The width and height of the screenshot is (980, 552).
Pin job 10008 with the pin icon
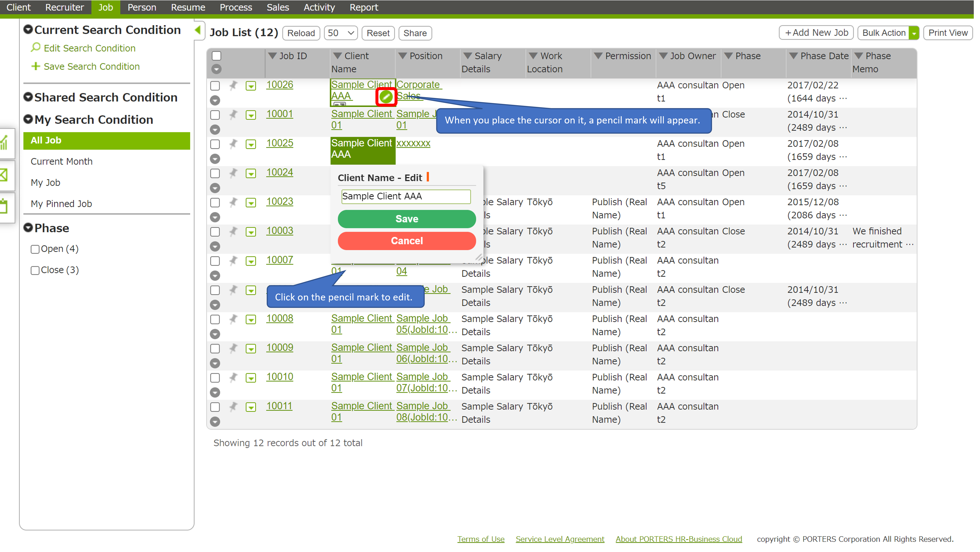(x=233, y=319)
